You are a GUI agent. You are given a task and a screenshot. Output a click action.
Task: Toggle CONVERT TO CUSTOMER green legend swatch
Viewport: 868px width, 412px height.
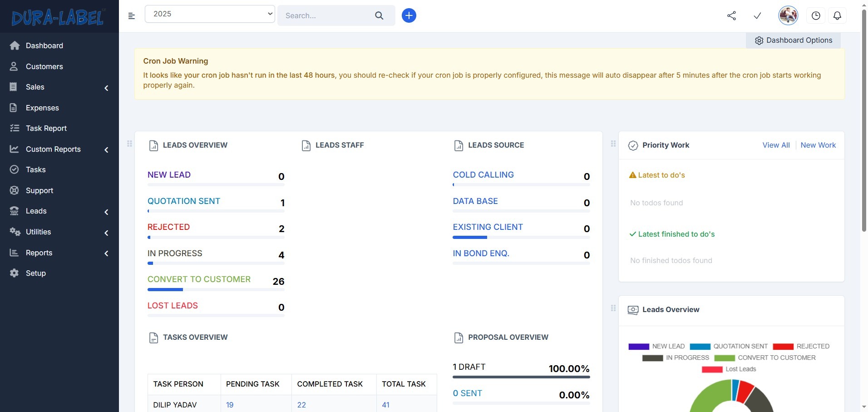725,358
